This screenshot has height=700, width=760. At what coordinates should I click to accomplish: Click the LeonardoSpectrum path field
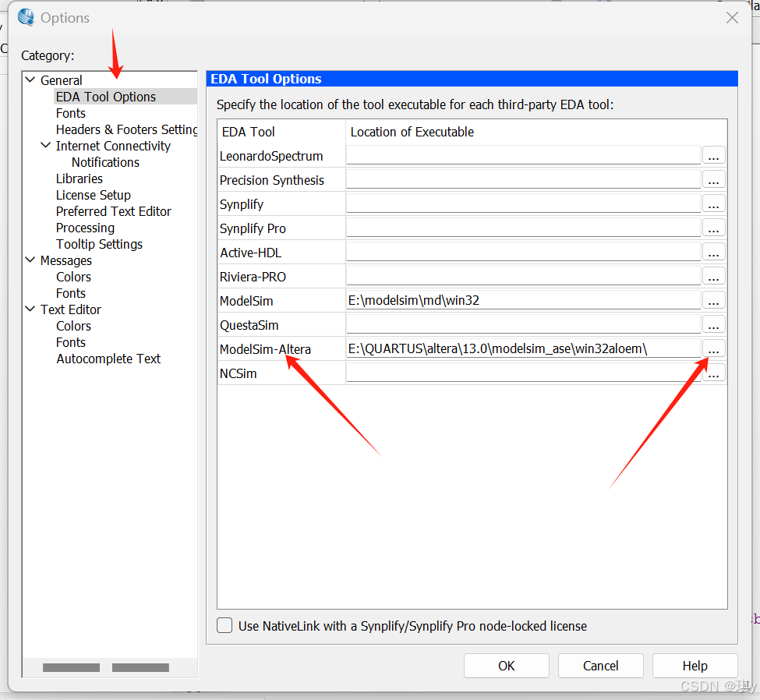coord(524,156)
